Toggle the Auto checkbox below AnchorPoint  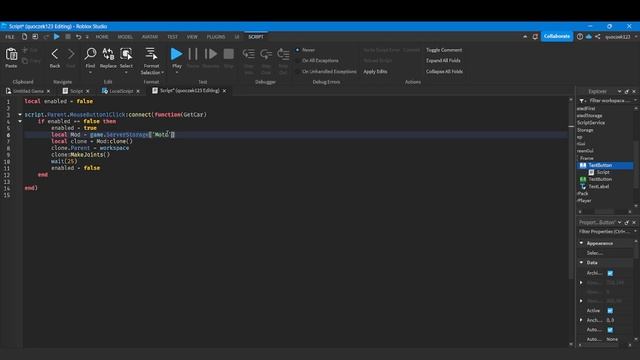pos(610,329)
